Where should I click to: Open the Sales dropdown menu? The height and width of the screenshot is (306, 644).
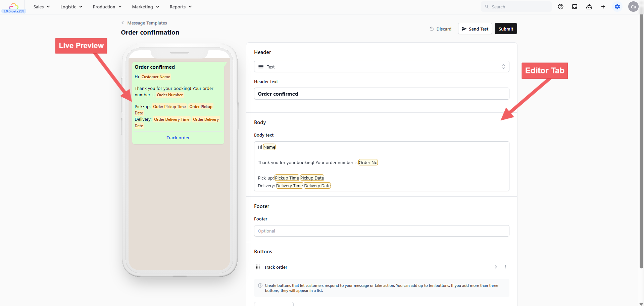(x=42, y=7)
